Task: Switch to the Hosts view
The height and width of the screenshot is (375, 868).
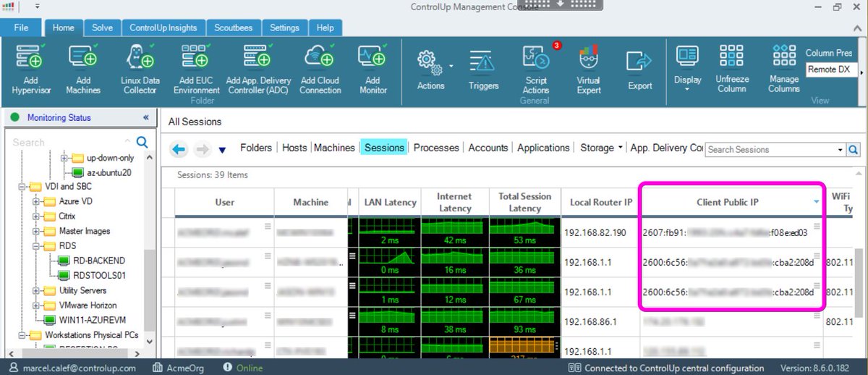Action: click(294, 148)
